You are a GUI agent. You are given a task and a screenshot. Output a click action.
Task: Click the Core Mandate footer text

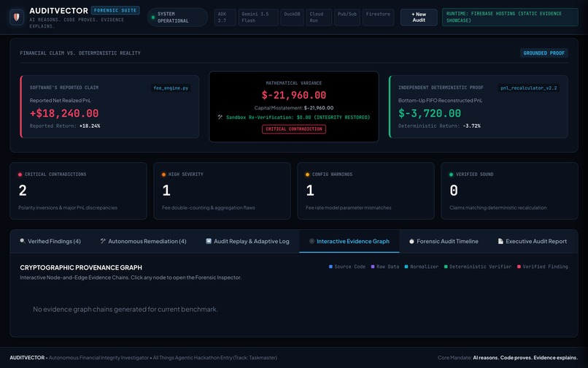pyautogui.click(x=508, y=358)
